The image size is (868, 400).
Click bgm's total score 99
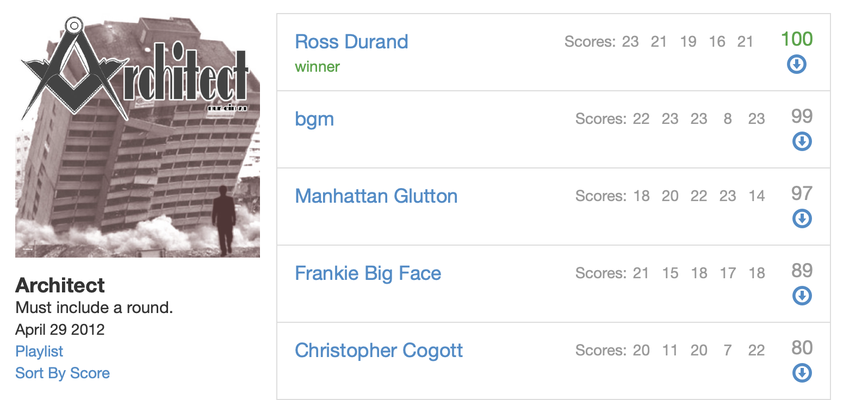tap(802, 116)
